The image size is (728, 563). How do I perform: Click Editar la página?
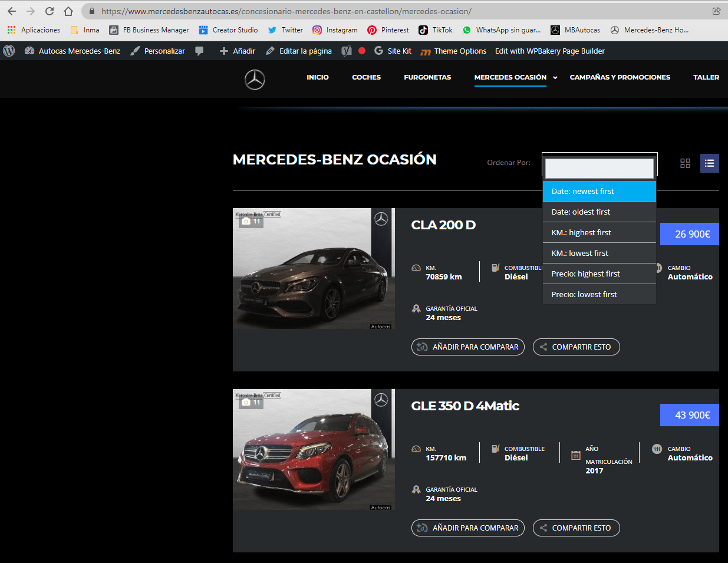[298, 51]
